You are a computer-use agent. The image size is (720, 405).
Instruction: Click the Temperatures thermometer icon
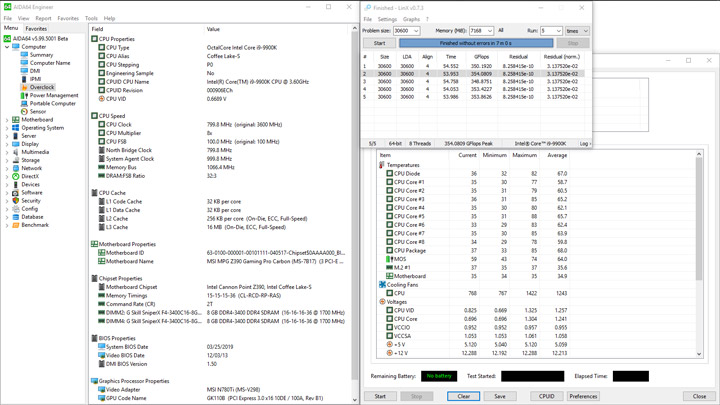point(382,165)
